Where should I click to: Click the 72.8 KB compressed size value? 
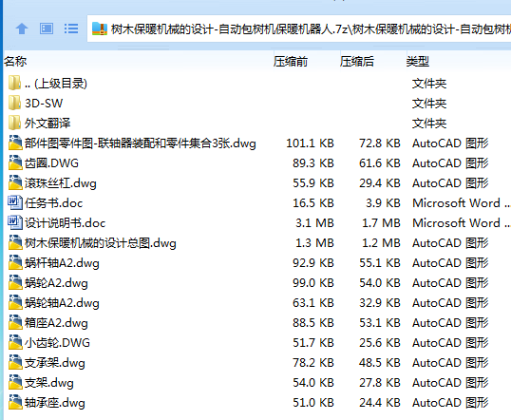coord(380,143)
